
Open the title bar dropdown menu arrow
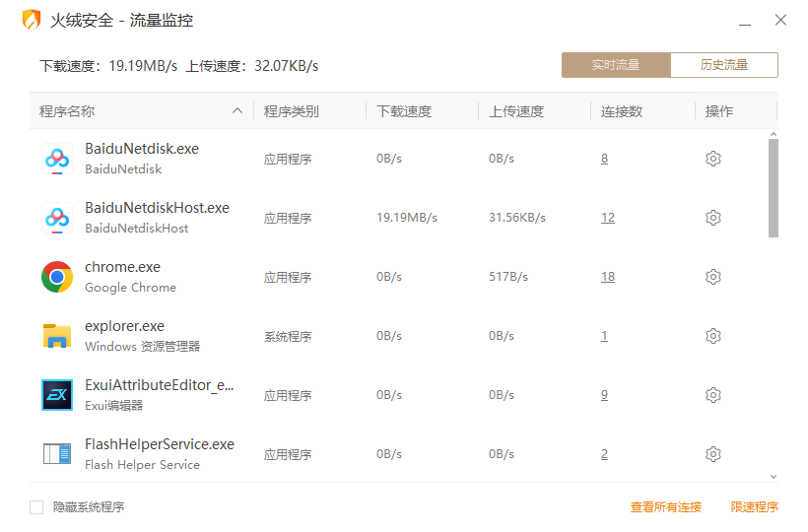(744, 20)
